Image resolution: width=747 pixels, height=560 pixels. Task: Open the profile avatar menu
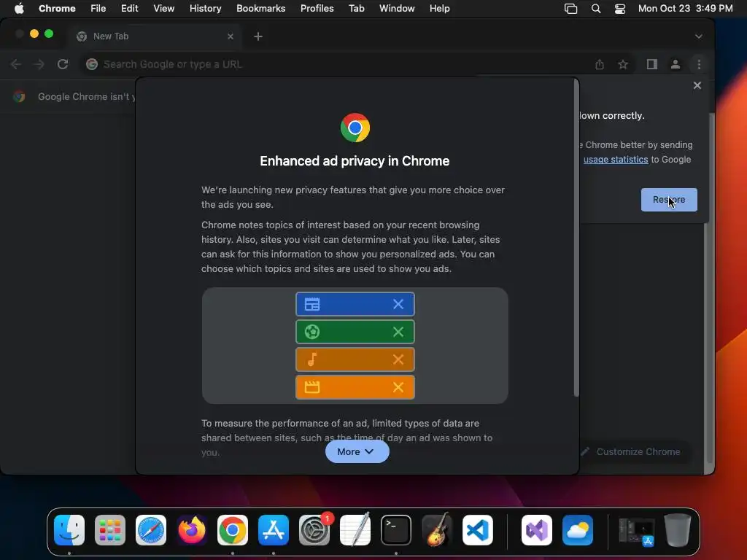(x=675, y=64)
